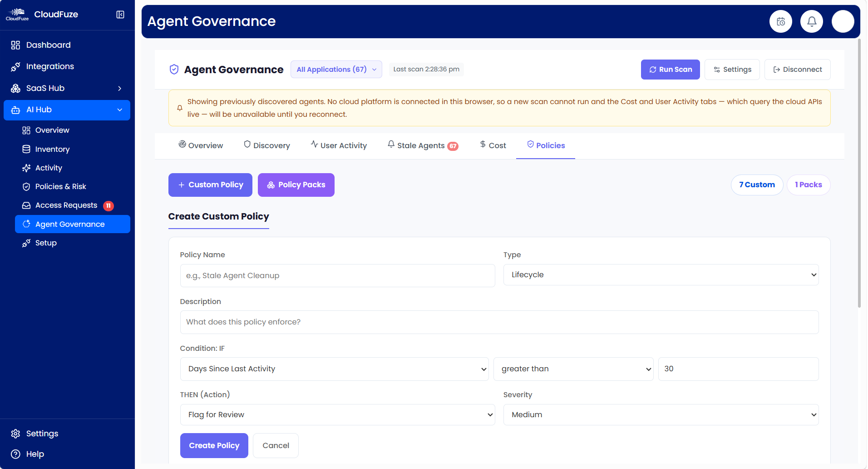
Task: Switch to Stale Agents tab
Action: [423, 145]
